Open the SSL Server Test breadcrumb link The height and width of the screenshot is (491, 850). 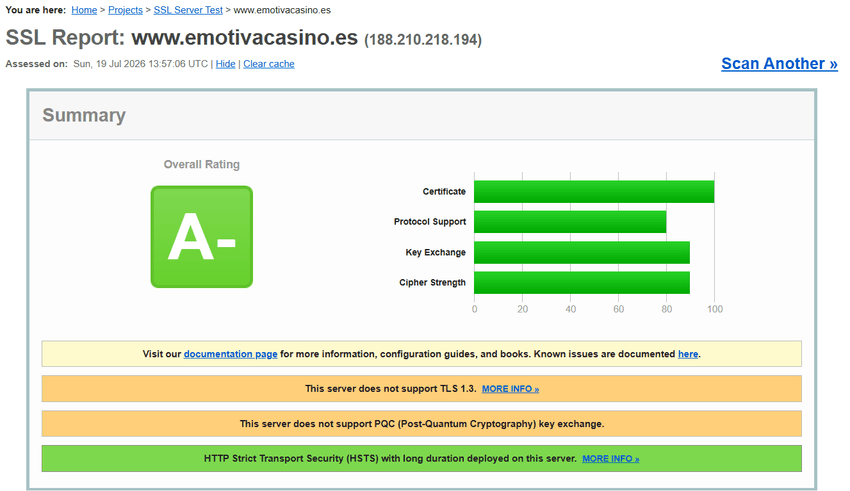(x=188, y=10)
